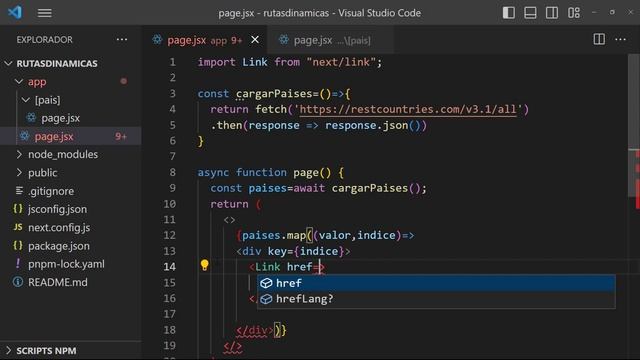Close the page.jsx app tab
This screenshot has width=640, height=360.
tap(255, 40)
